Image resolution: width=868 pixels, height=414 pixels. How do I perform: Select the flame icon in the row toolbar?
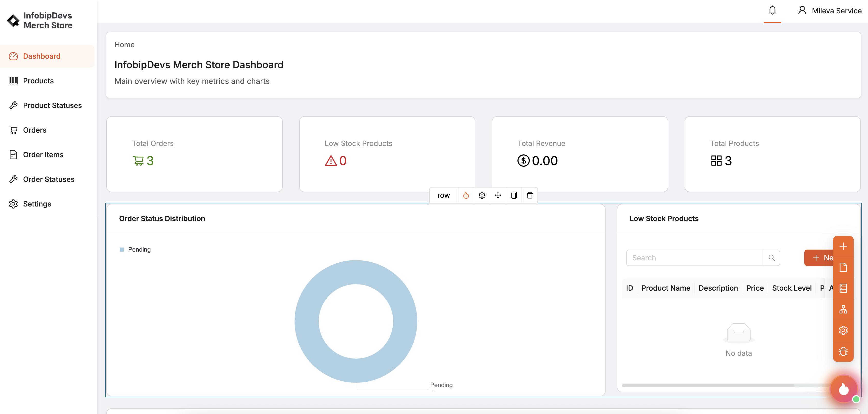coord(466,195)
